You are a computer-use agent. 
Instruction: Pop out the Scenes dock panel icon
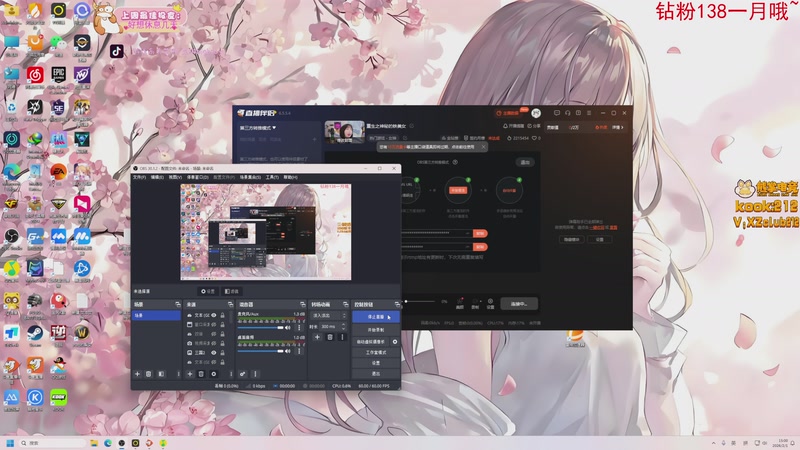178,304
